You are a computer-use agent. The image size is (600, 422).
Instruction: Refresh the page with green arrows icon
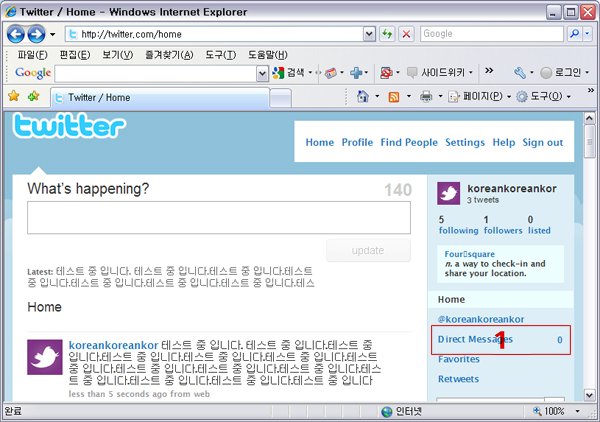click(x=387, y=34)
